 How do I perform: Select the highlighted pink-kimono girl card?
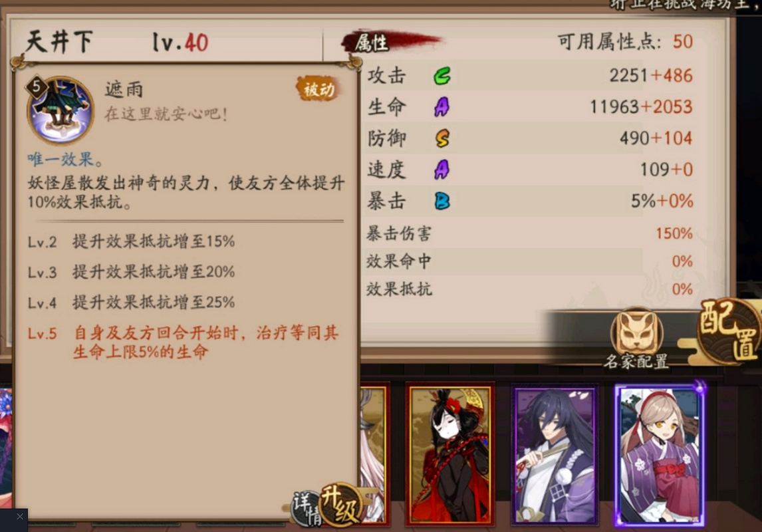(660, 456)
